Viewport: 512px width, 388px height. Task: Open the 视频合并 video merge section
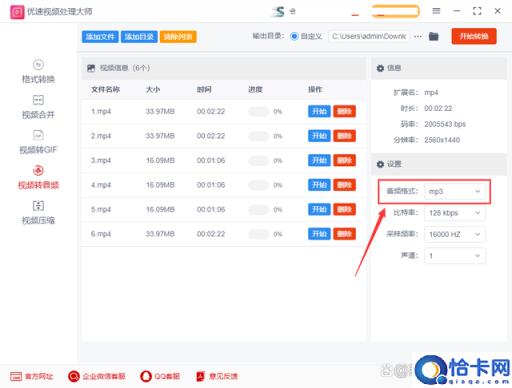(38, 107)
